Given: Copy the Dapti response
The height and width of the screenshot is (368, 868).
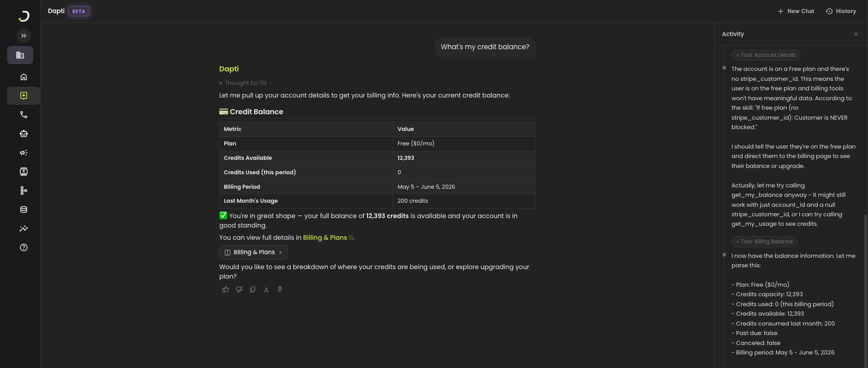Looking at the screenshot, I should click(253, 289).
